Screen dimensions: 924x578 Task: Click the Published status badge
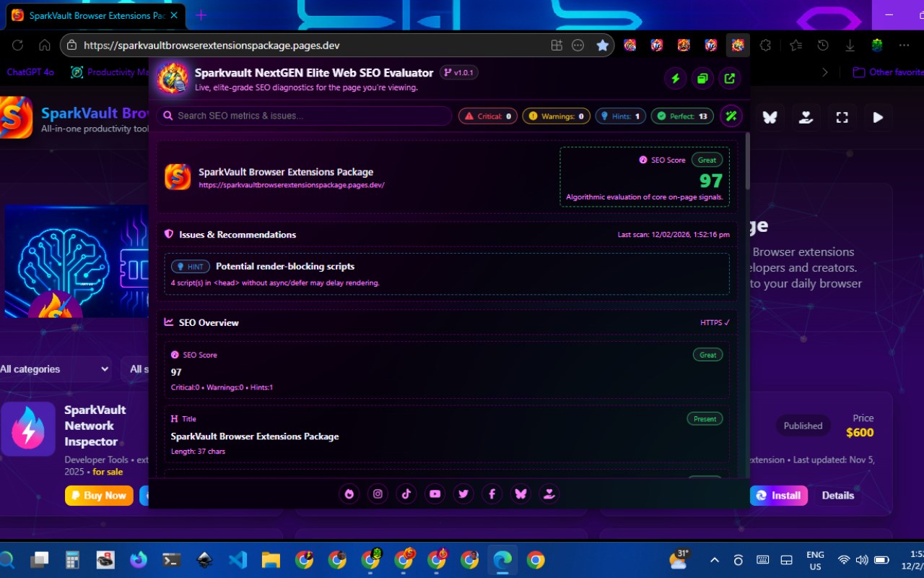click(x=803, y=426)
